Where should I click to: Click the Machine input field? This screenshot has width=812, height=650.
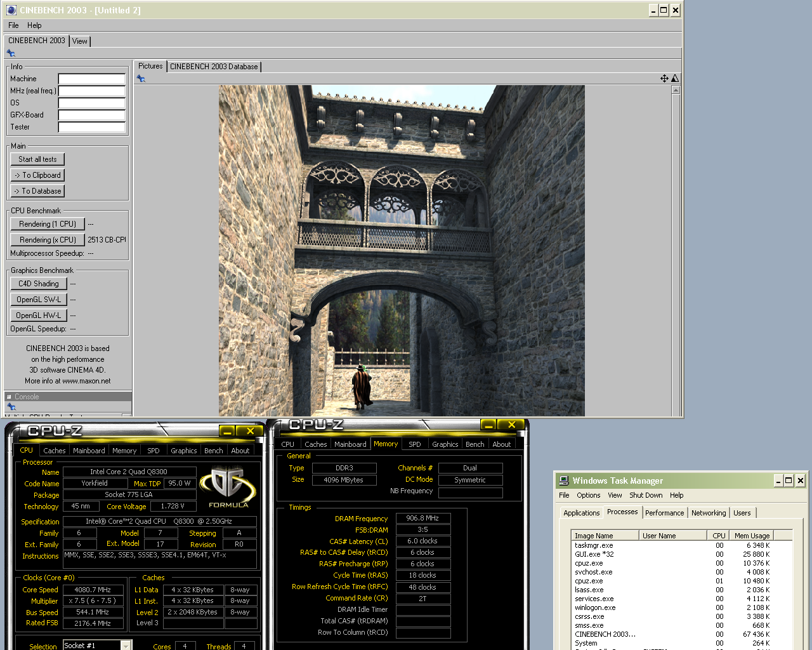92,79
